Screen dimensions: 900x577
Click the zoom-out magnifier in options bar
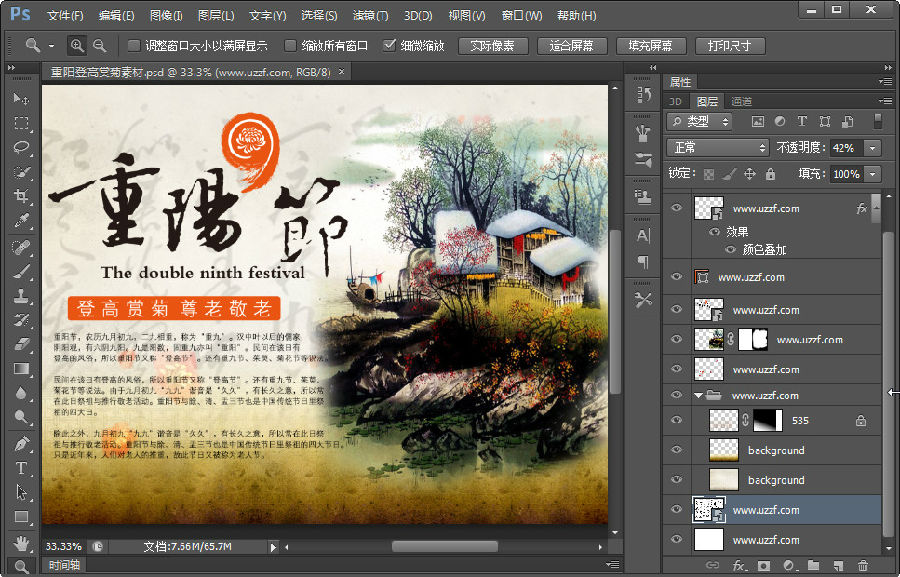(99, 46)
